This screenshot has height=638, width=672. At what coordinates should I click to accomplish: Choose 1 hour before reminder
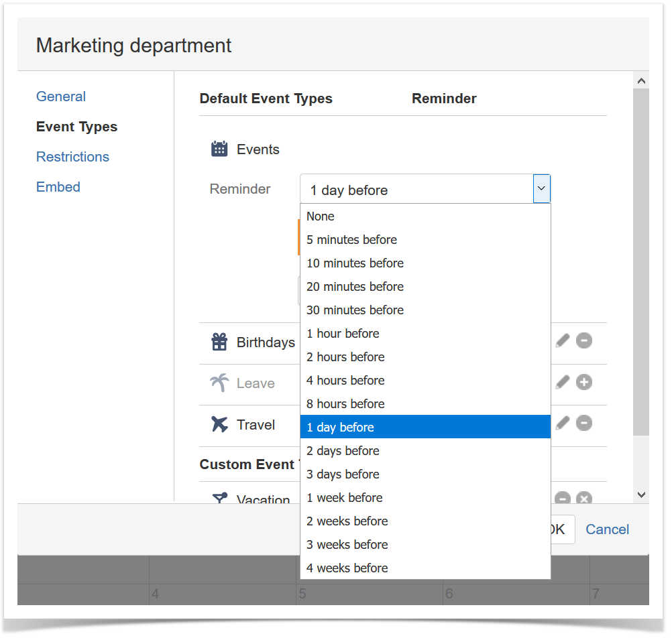click(x=425, y=334)
